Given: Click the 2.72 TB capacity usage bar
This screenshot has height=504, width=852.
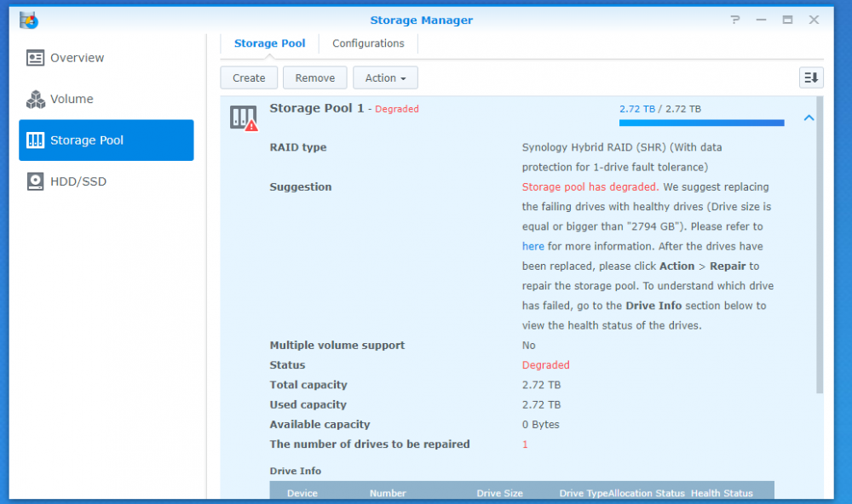Looking at the screenshot, I should coord(701,123).
